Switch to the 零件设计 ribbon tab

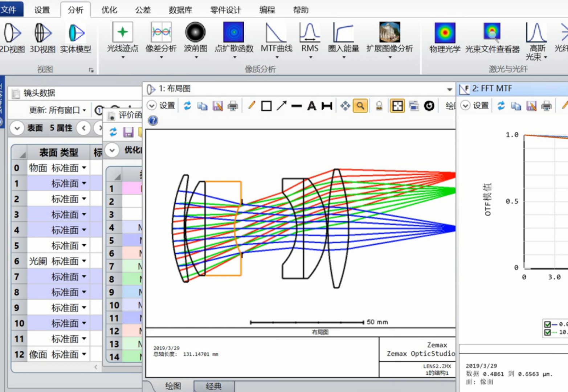click(225, 10)
